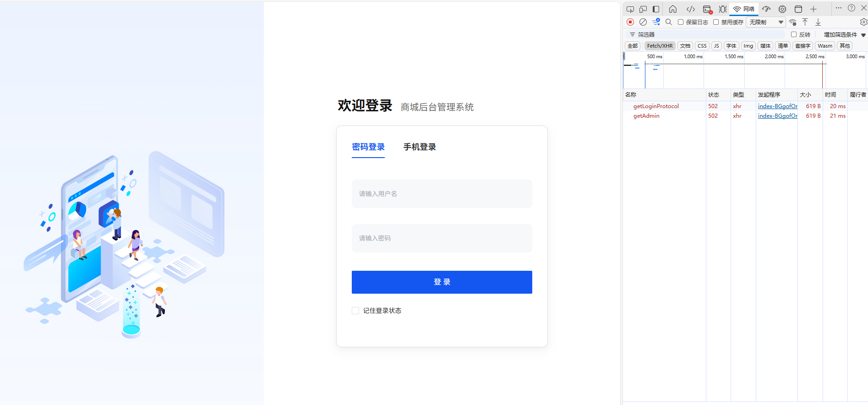
Task: Select the CSS request type filter
Action: [702, 46]
